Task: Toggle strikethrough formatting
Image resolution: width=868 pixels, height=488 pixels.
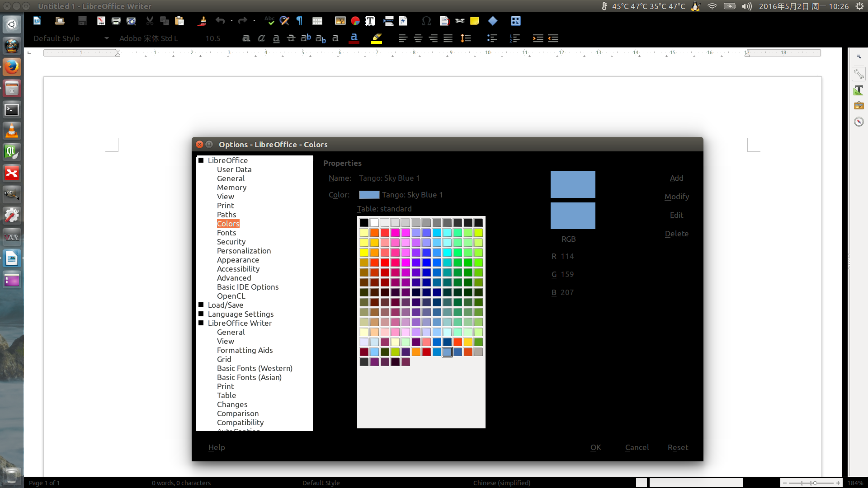Action: pos(291,38)
